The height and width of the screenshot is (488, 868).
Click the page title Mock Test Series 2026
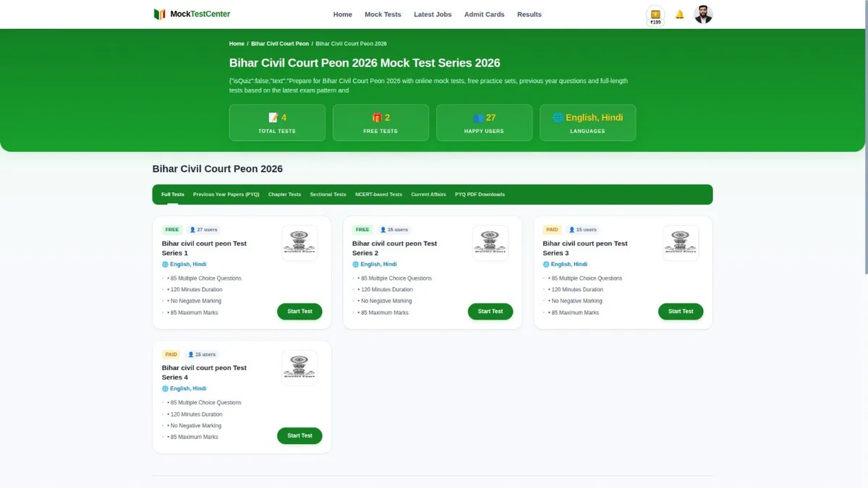[x=365, y=63]
